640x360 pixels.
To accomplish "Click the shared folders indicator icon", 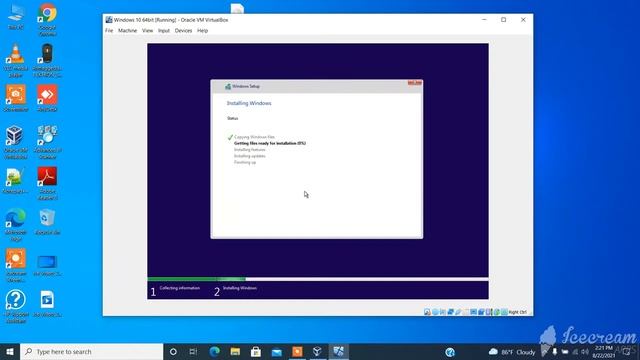I will click(x=466, y=312).
